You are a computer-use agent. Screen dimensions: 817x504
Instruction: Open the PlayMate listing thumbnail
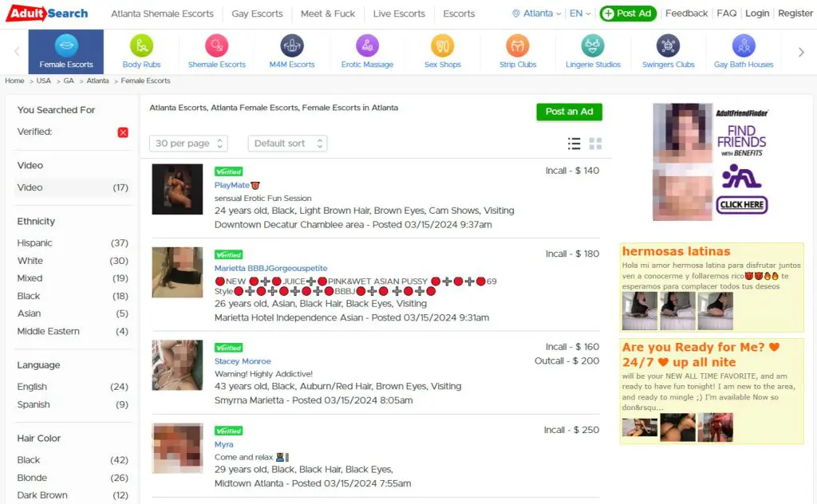tap(177, 189)
